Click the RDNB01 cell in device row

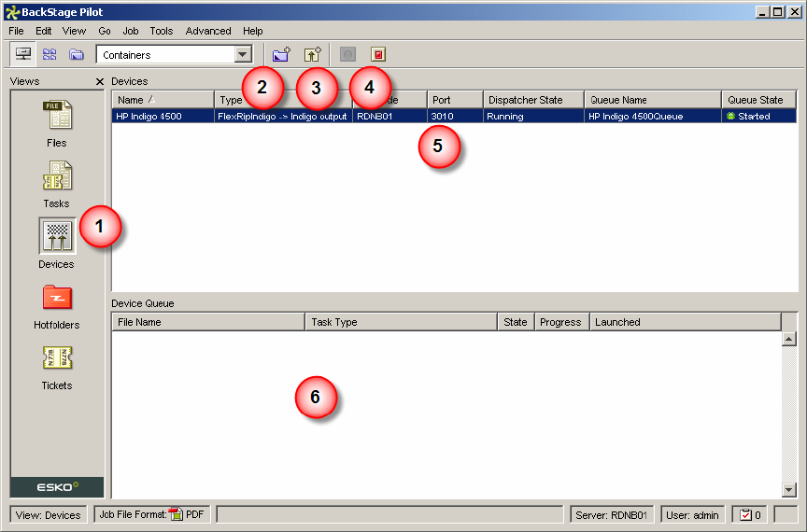point(390,117)
